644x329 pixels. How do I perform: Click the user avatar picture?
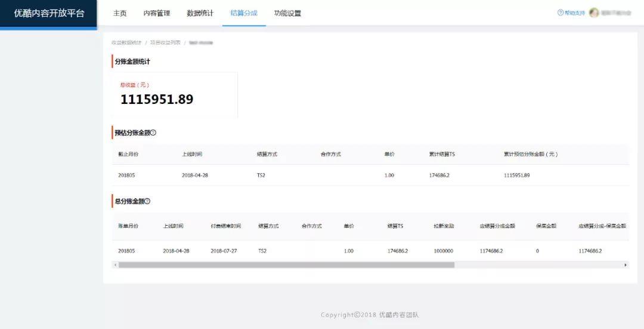tap(594, 13)
